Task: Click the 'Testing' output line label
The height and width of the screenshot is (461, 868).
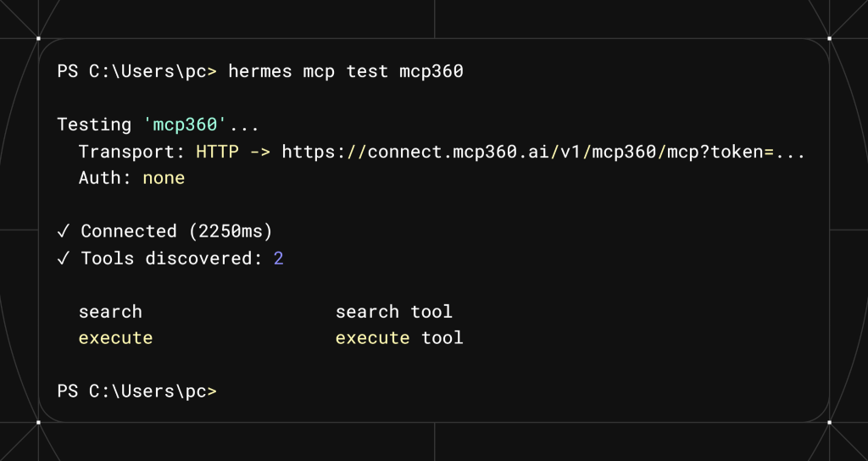Action: point(94,125)
